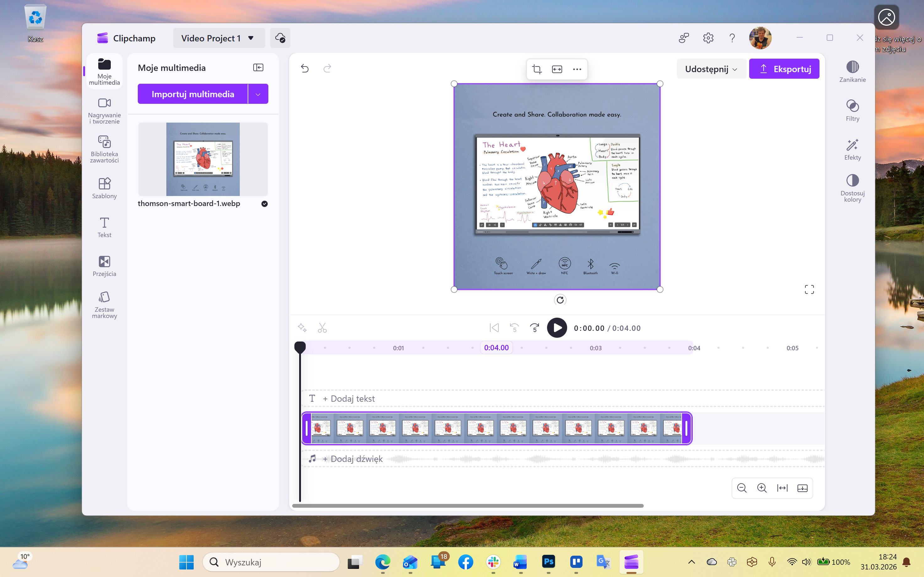The height and width of the screenshot is (577, 924).
Task: Open the Efekty effects panel
Action: pos(852,149)
